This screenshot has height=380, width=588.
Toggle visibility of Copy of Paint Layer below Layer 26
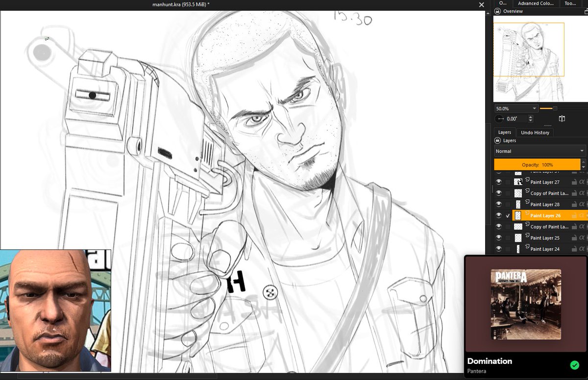tap(499, 227)
